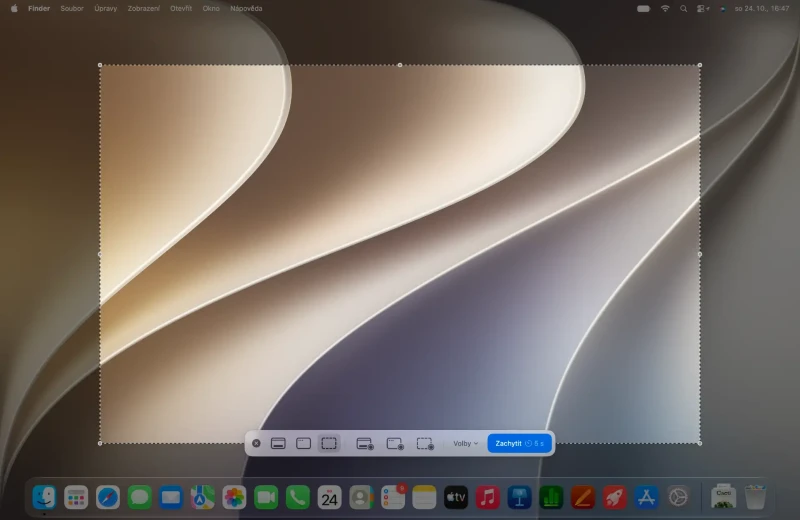Launch Safari from the Dock
Screen dimensions: 800x520
(108, 497)
